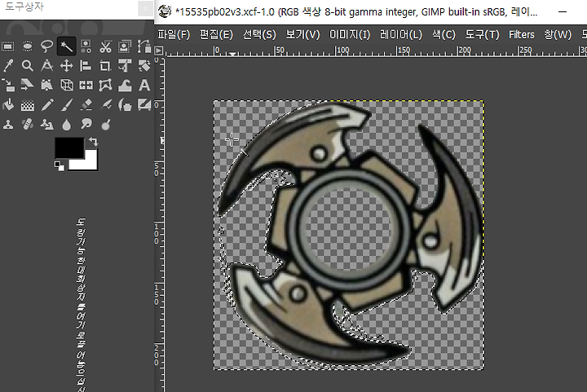Select the Cage Transform tool
This screenshot has height=392, width=587.
pyautogui.click(x=105, y=86)
